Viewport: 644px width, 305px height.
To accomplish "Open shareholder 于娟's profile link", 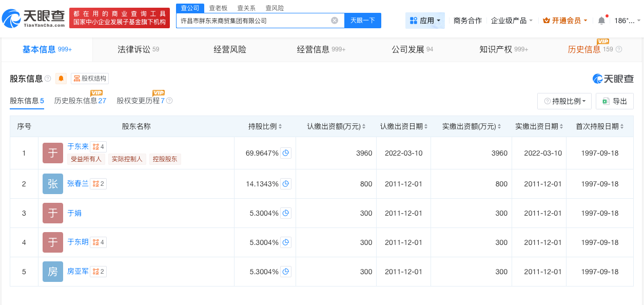I will tap(75, 213).
